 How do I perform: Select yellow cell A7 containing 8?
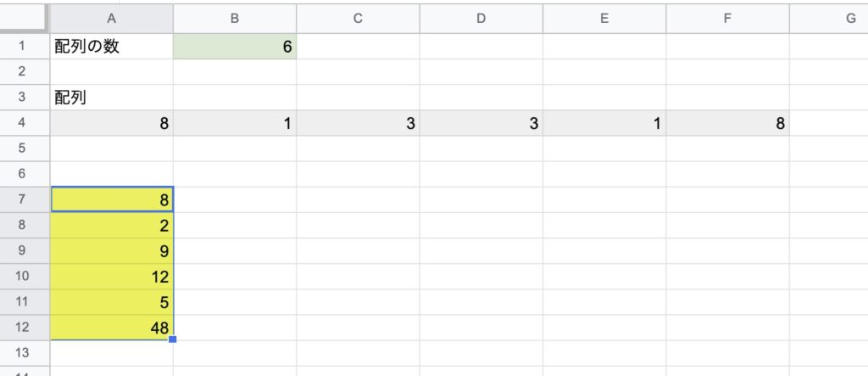tap(112, 199)
